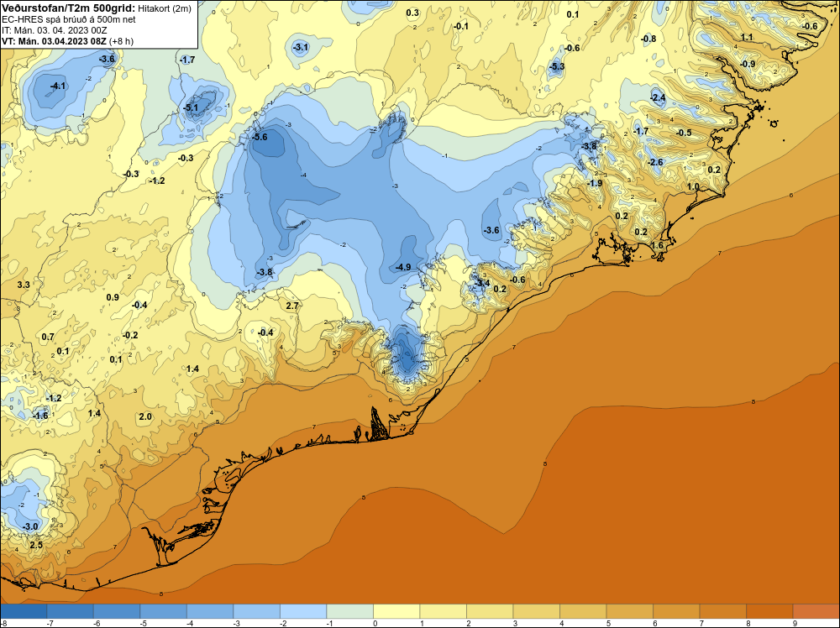Image resolution: width=840 pixels, height=628 pixels.
Task: Click the 2.5 temperature label
Action: pyautogui.click(x=36, y=545)
